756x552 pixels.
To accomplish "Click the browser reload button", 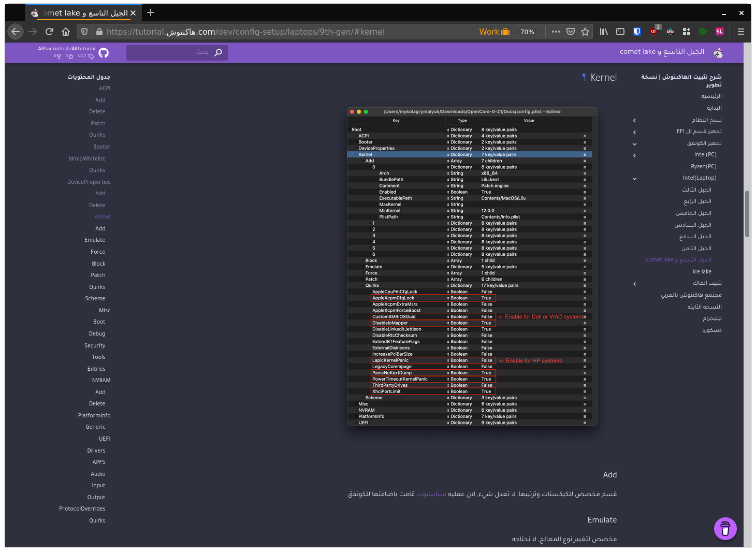I will [x=49, y=32].
